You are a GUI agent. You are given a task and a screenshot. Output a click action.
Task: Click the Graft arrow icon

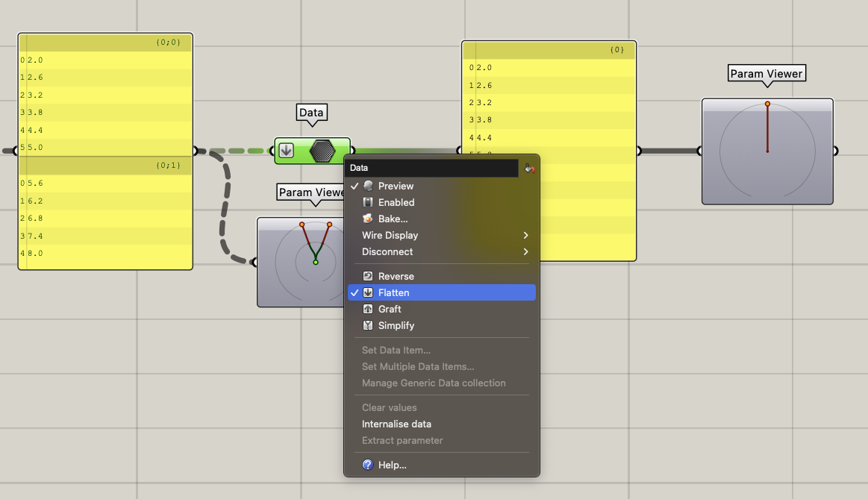(x=367, y=309)
